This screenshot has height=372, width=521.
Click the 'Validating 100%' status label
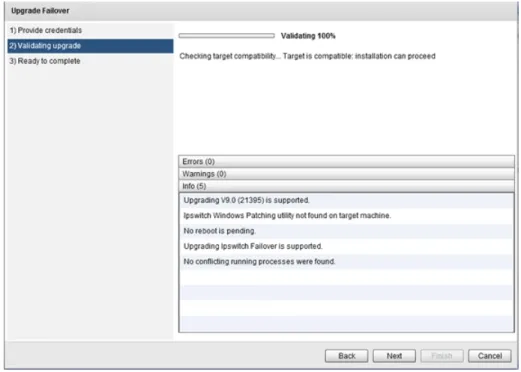click(x=308, y=36)
